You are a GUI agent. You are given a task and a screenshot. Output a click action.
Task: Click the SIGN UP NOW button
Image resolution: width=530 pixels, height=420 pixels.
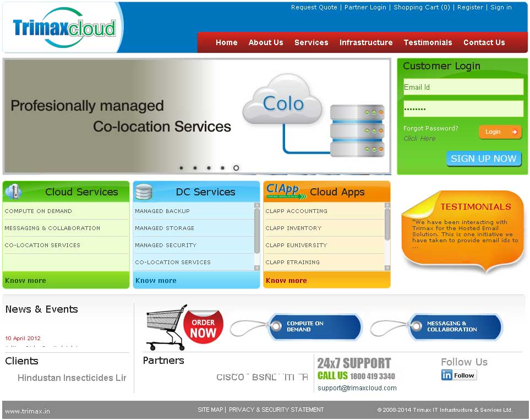(x=483, y=159)
